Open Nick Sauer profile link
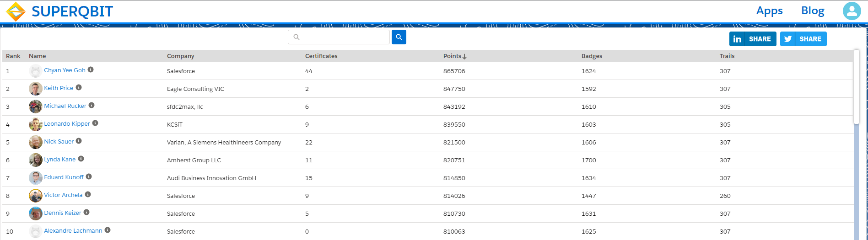The image size is (868, 240). tap(59, 142)
